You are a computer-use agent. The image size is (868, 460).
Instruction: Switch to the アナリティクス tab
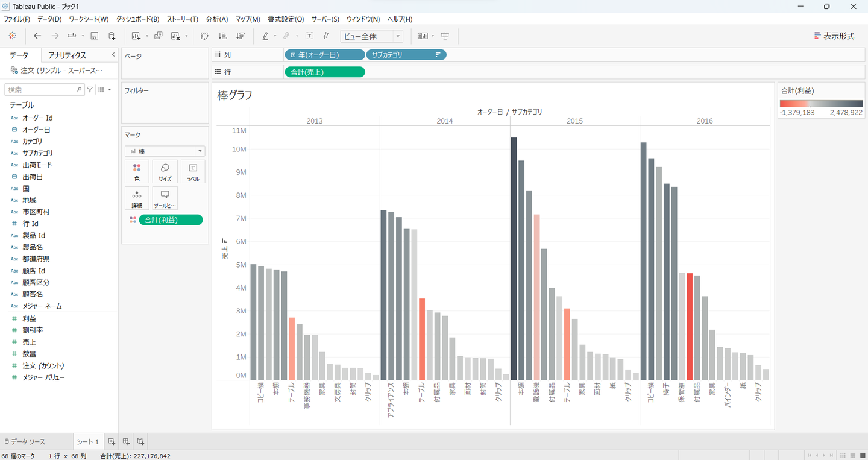(68, 55)
